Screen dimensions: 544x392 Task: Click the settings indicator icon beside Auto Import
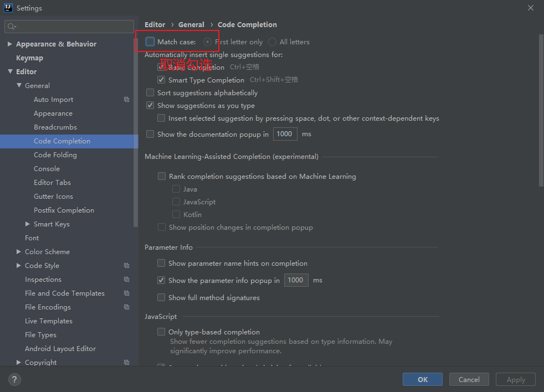(x=126, y=99)
